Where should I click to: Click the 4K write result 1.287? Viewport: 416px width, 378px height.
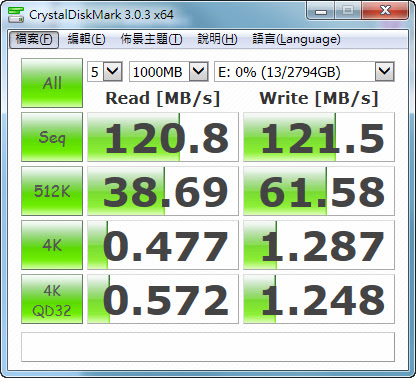pos(319,245)
